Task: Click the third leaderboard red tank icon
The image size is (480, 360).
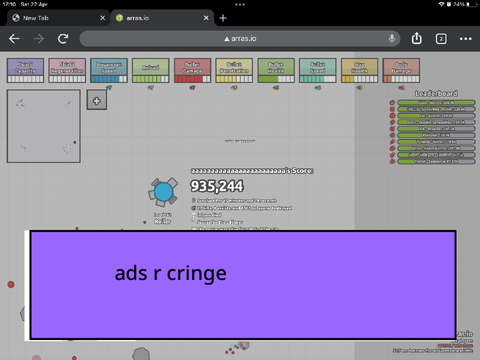Action: 392,116
